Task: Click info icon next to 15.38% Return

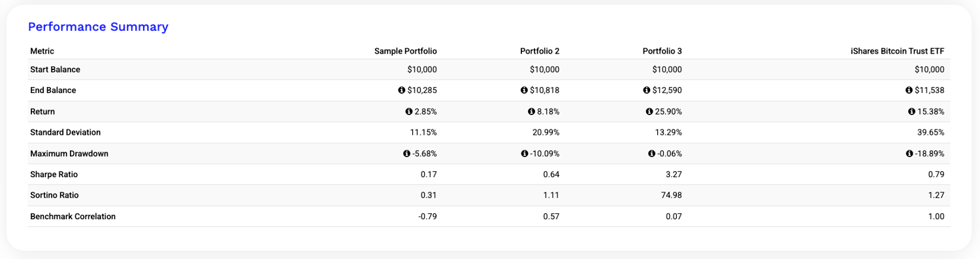Action: tap(912, 111)
